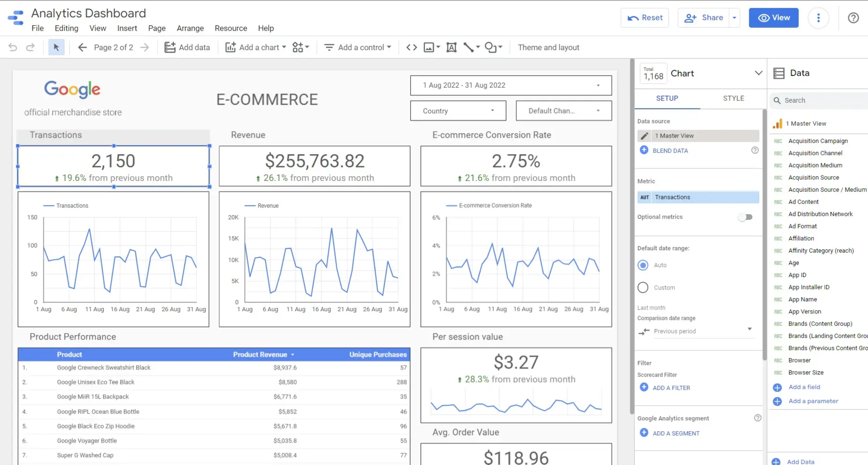This screenshot has width=868, height=465.
Task: Click the edit data source pencil icon
Action: 645,136
